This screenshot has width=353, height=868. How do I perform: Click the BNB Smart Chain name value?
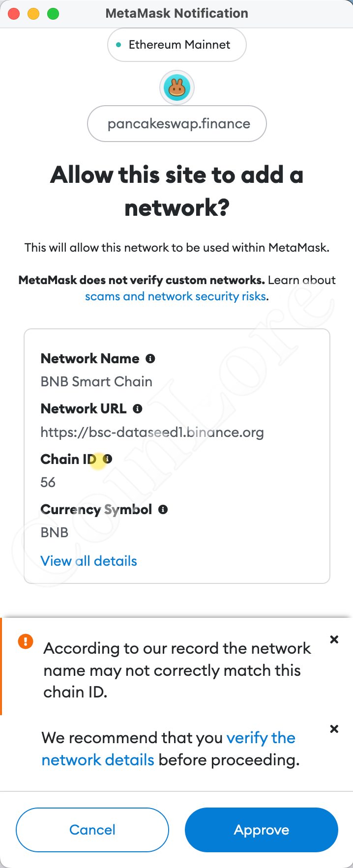click(96, 382)
